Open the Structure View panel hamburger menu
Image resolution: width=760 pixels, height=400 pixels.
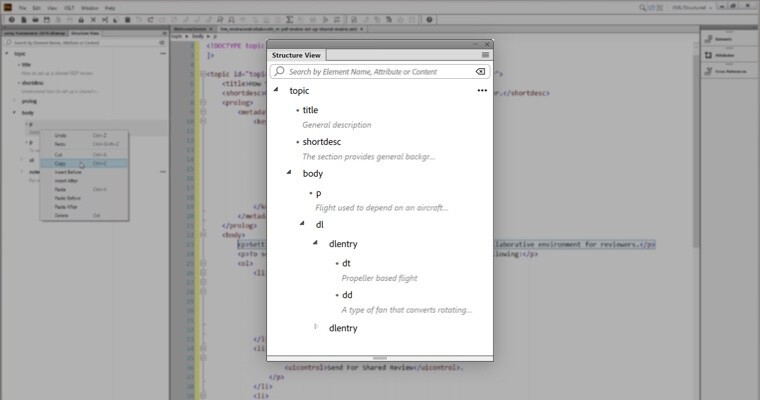(485, 55)
